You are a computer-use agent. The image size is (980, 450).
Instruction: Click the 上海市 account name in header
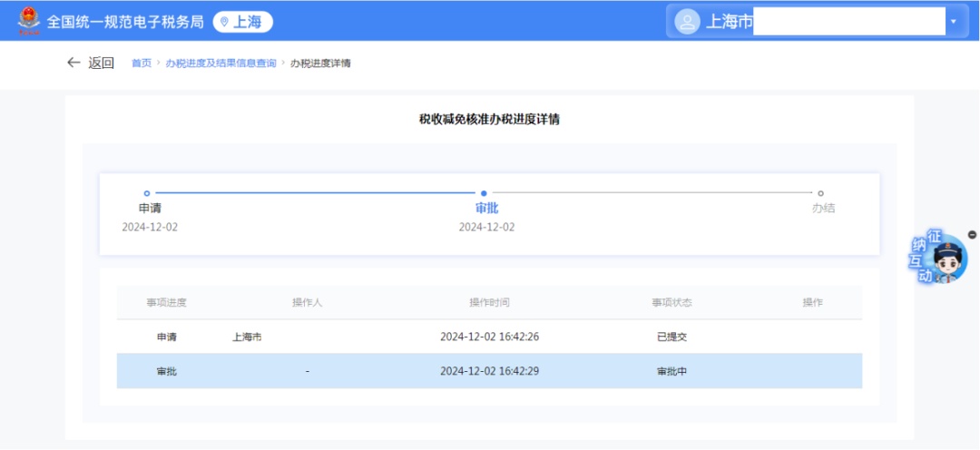[x=730, y=22]
